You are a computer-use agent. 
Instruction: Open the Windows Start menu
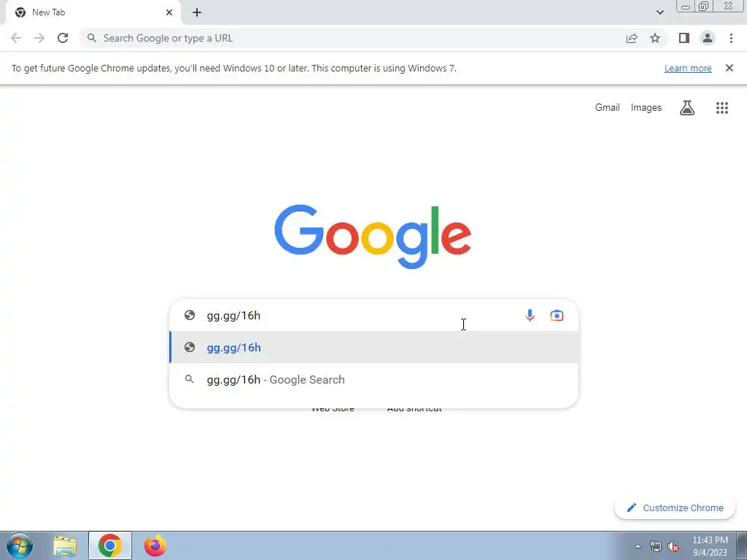[20, 545]
